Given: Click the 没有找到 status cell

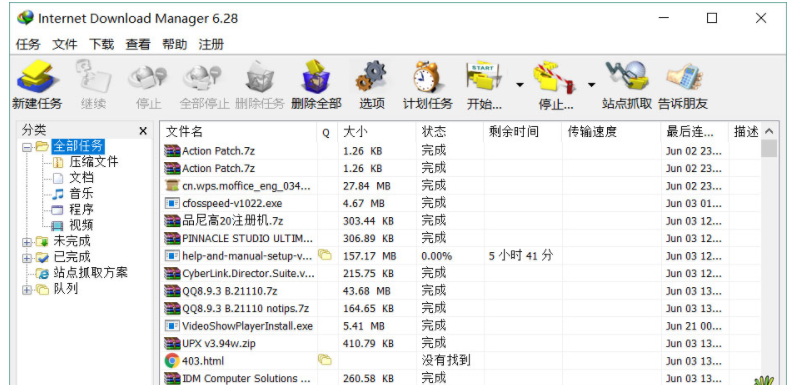Looking at the screenshot, I should (446, 360).
